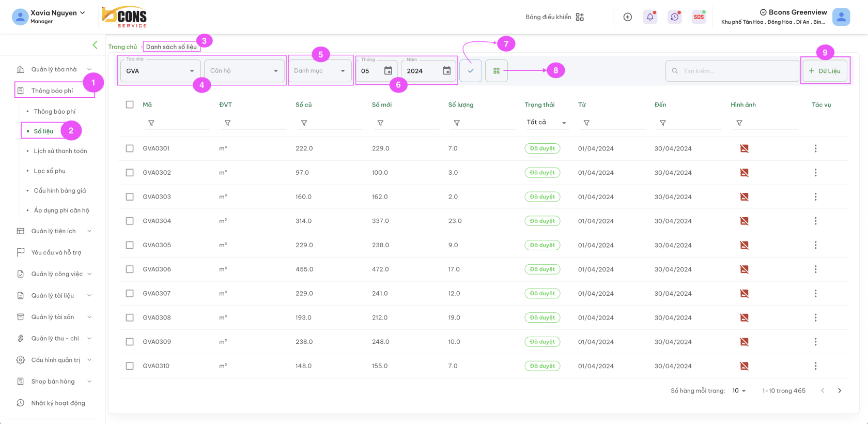The image size is (868, 424).
Task: Click the plus circle icon in header
Action: [x=628, y=17]
